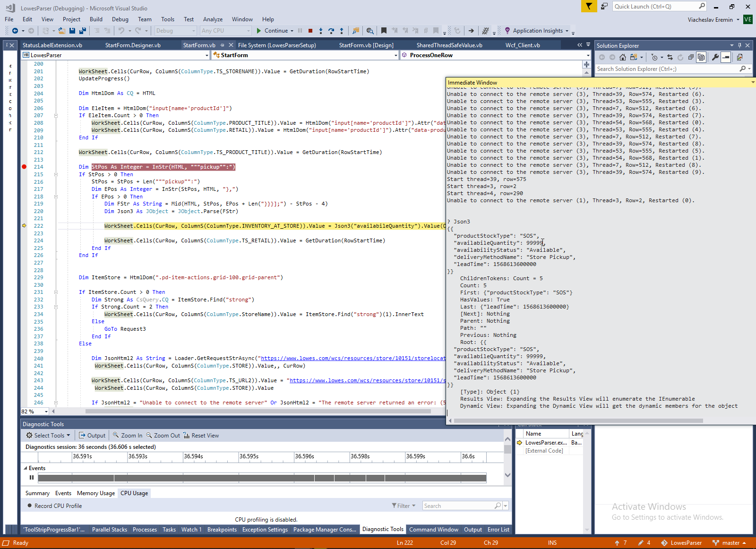Toggle Record CPU Profile
This screenshot has width=756, height=549.
click(x=54, y=506)
